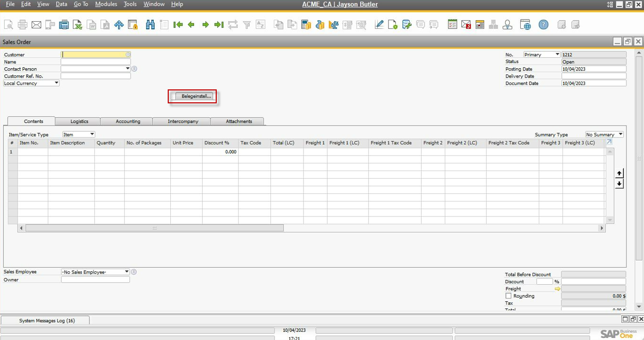Image resolution: width=644 pixels, height=340 pixels.
Task: Go to first data record arrow
Action: [178, 25]
